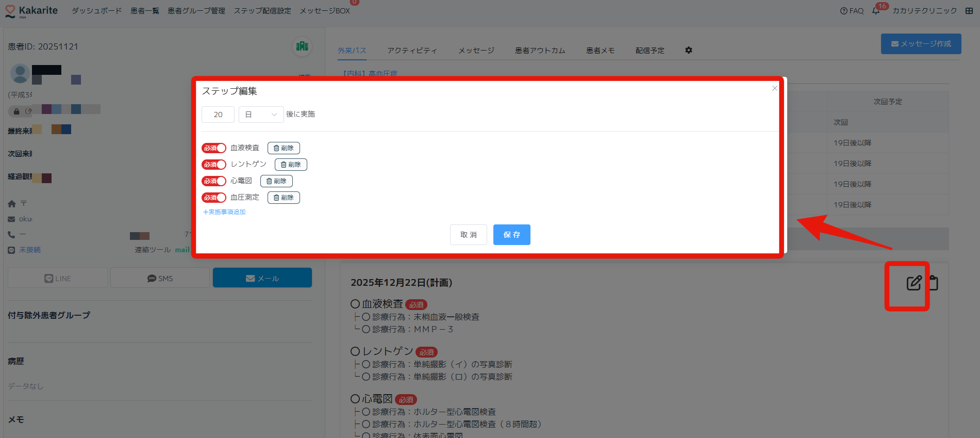
Task: Click the edit step pencil icon
Action: pyautogui.click(x=913, y=283)
